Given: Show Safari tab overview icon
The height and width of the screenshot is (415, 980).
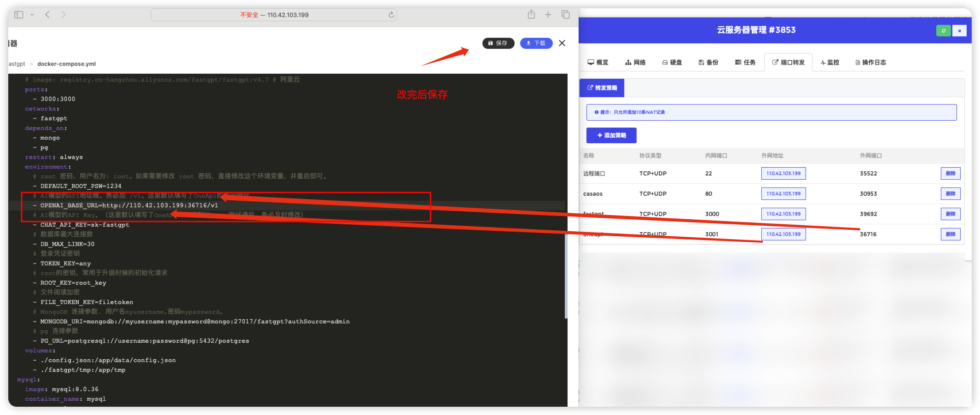Looking at the screenshot, I should pyautogui.click(x=566, y=15).
